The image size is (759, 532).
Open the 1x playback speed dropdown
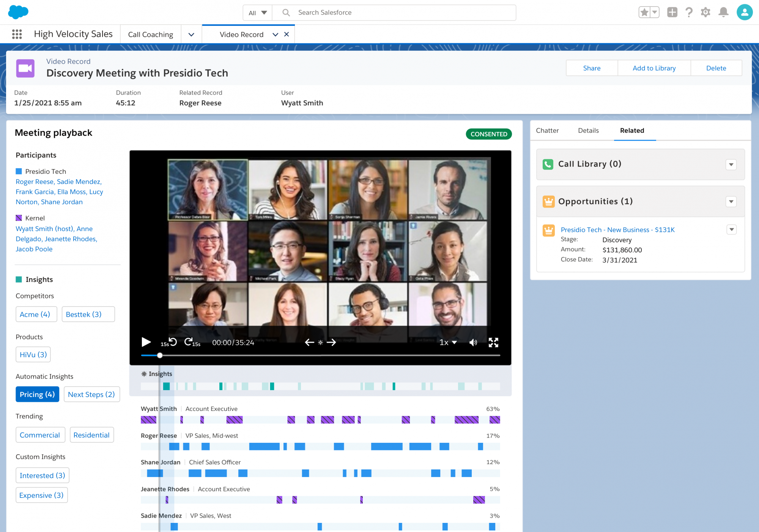coord(448,342)
